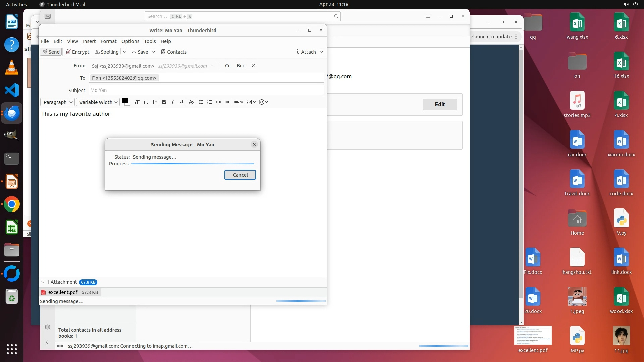Click the excellent.pdf attachment item
This screenshot has width=644, height=362.
pyautogui.click(x=63, y=292)
